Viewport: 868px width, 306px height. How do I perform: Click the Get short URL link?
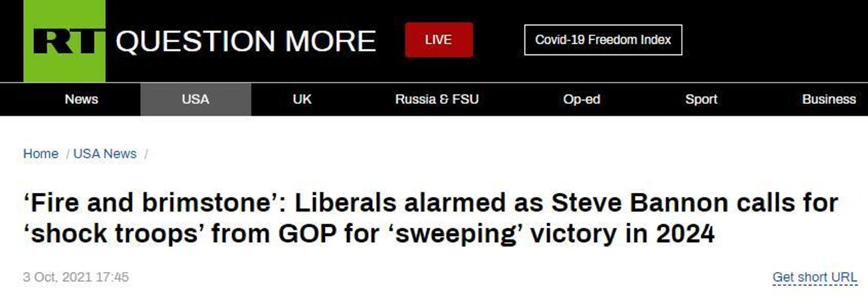point(815,277)
